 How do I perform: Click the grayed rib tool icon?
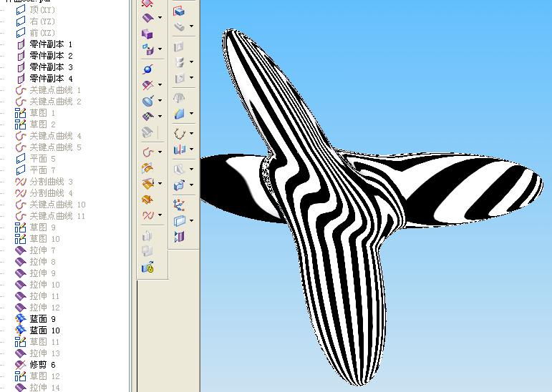[x=179, y=169]
